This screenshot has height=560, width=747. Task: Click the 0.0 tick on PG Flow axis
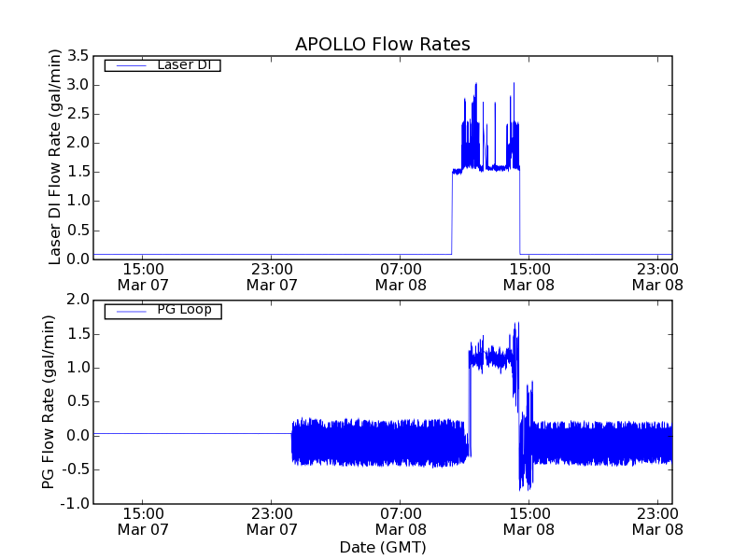click(78, 436)
